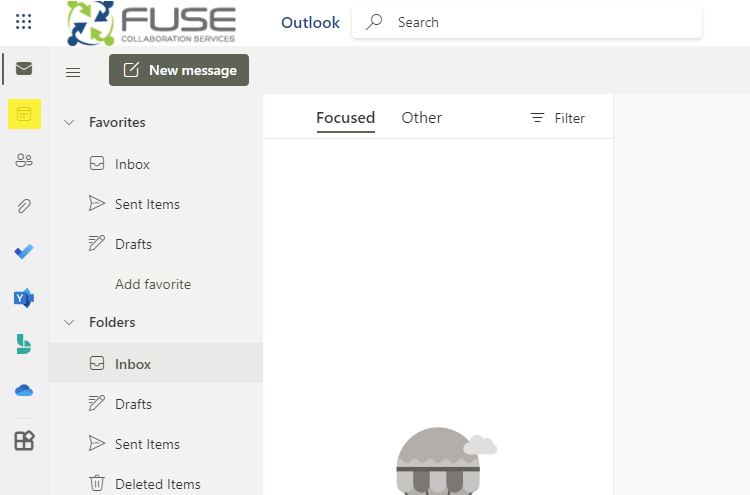Open the app launcher waffle menu
Viewport: 750px width, 495px height.
24,21
